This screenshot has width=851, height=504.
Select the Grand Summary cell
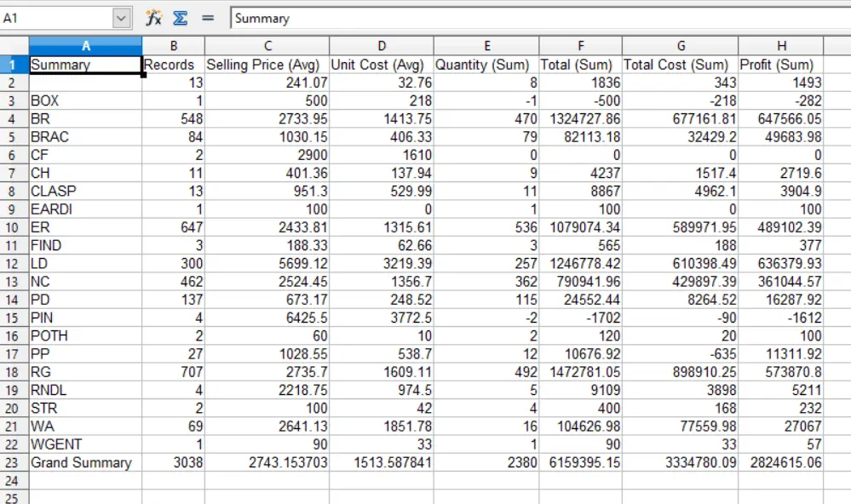coord(86,463)
